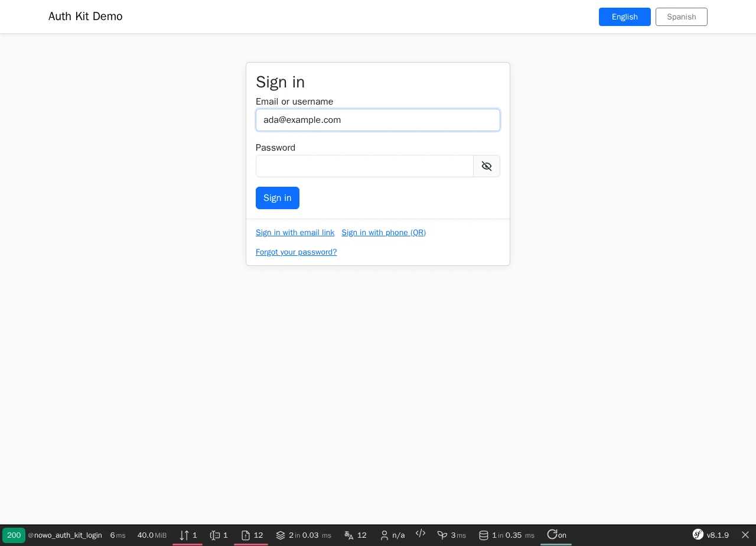Open Sign in with email link
756x546 pixels.
[295, 233]
